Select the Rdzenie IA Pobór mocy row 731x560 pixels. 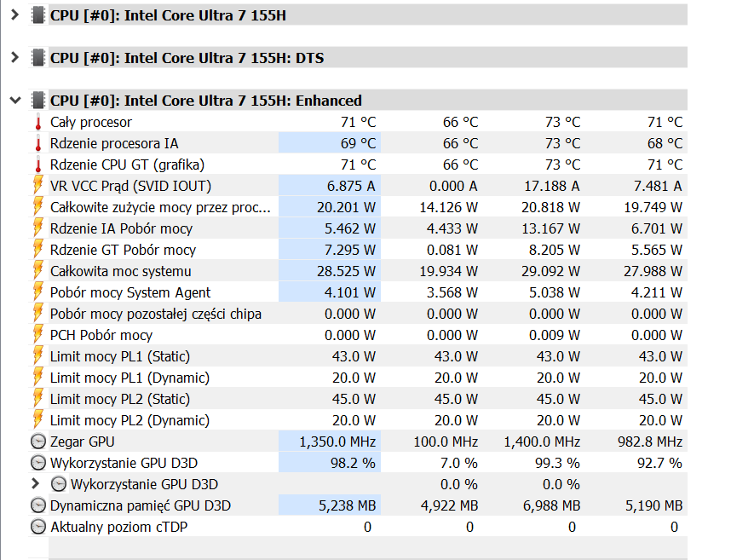121,228
